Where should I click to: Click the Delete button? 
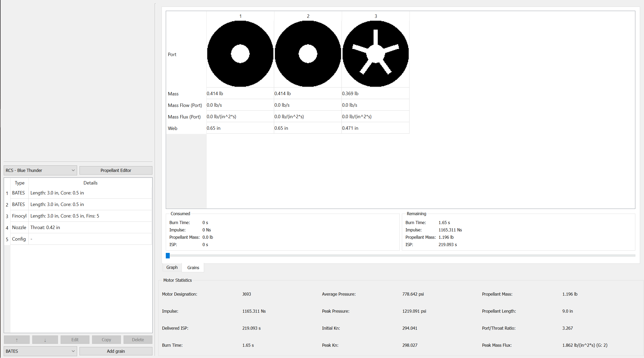pyautogui.click(x=138, y=340)
